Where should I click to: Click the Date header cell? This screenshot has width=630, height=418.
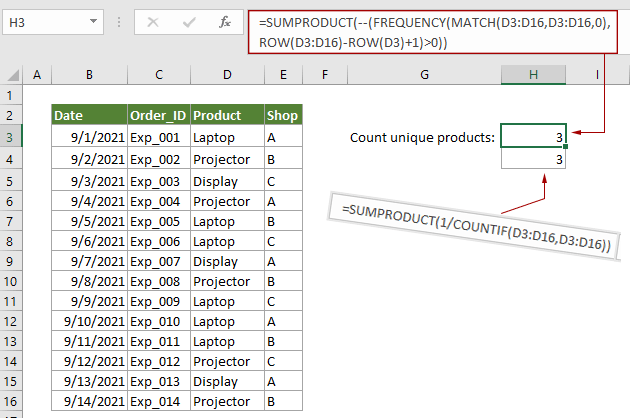tap(89, 115)
